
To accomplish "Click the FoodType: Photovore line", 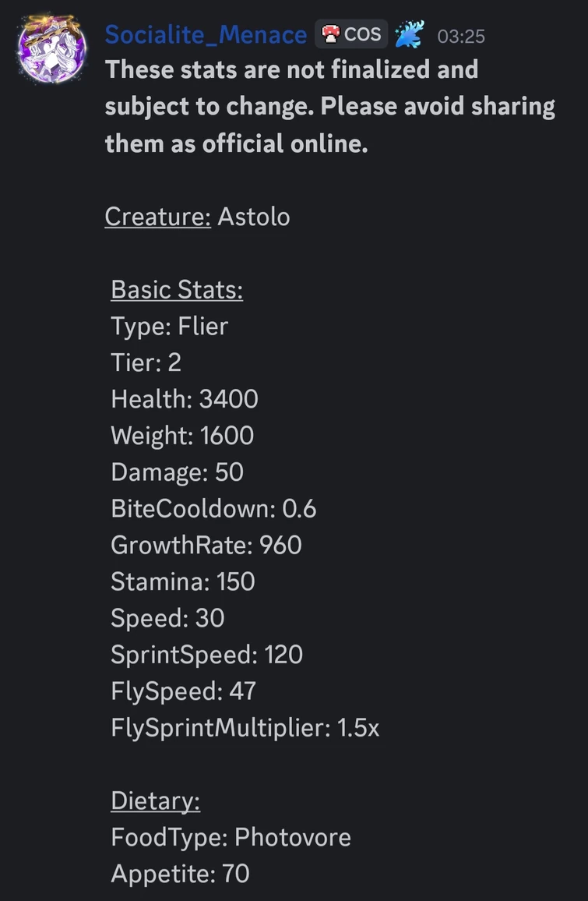I will point(231,837).
